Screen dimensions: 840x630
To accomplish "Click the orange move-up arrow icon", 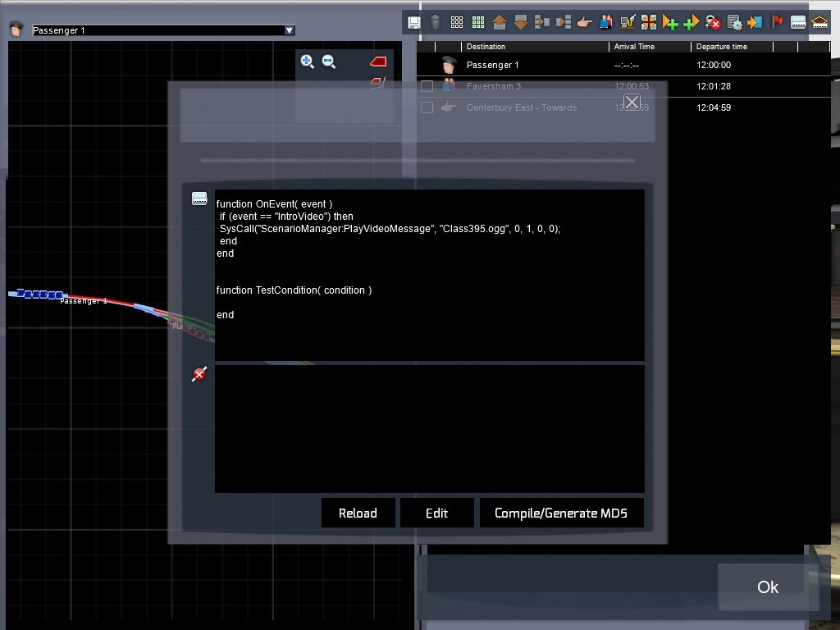I will pyautogui.click(x=500, y=23).
